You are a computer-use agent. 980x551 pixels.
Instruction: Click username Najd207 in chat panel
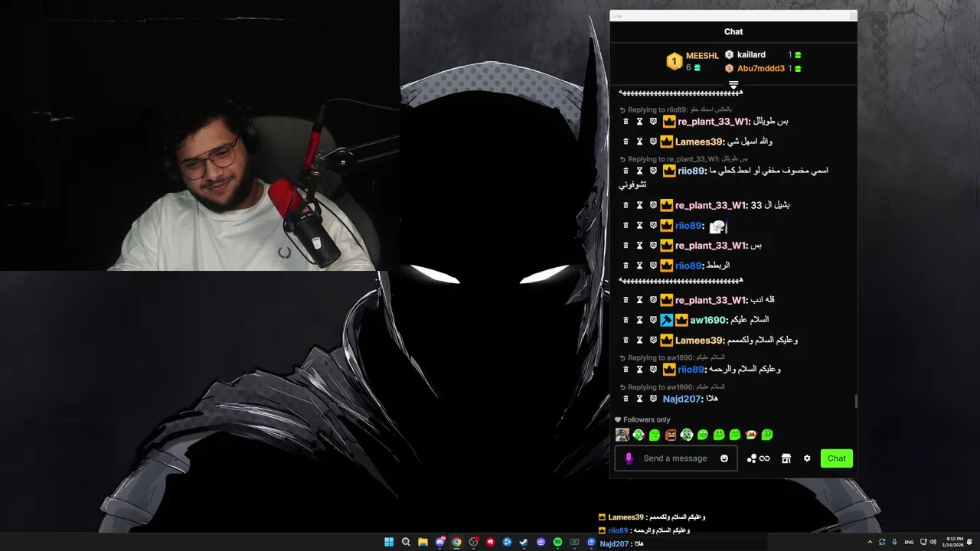click(x=682, y=399)
